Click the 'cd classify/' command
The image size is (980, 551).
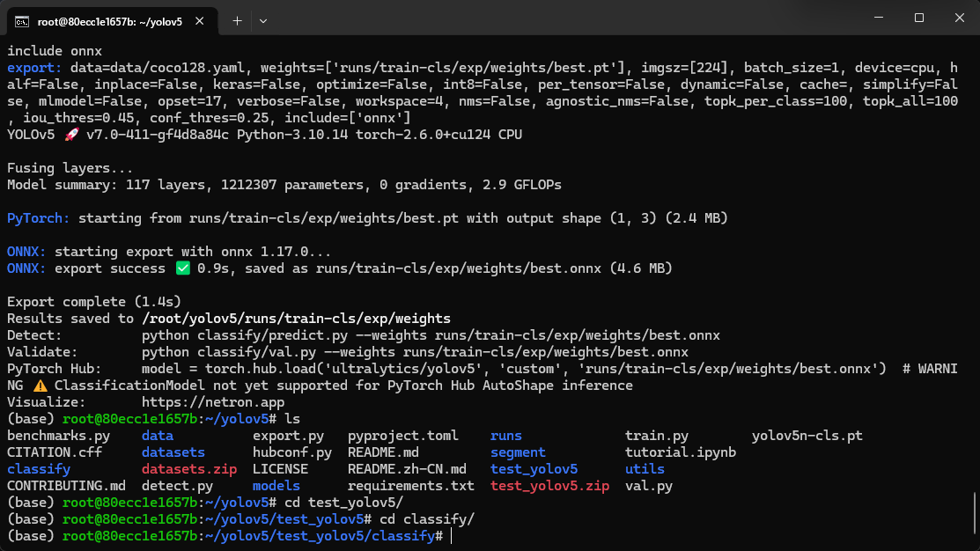click(427, 520)
